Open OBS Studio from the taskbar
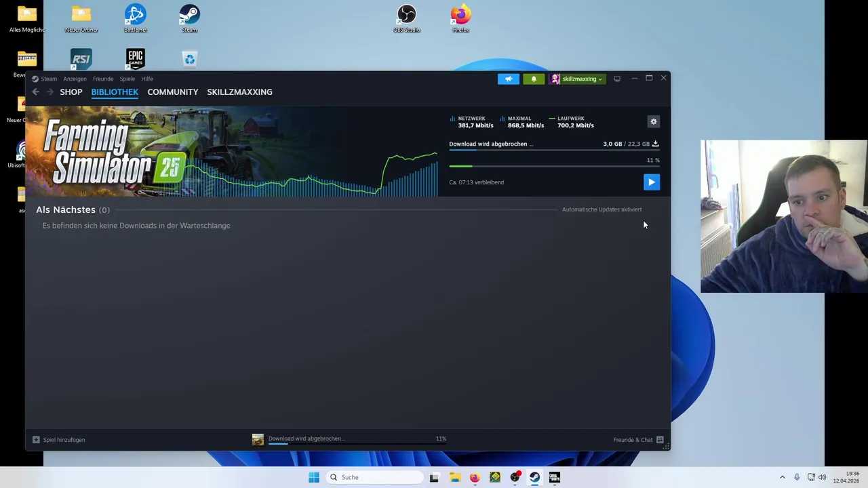The height and width of the screenshot is (488, 868). pos(515,477)
